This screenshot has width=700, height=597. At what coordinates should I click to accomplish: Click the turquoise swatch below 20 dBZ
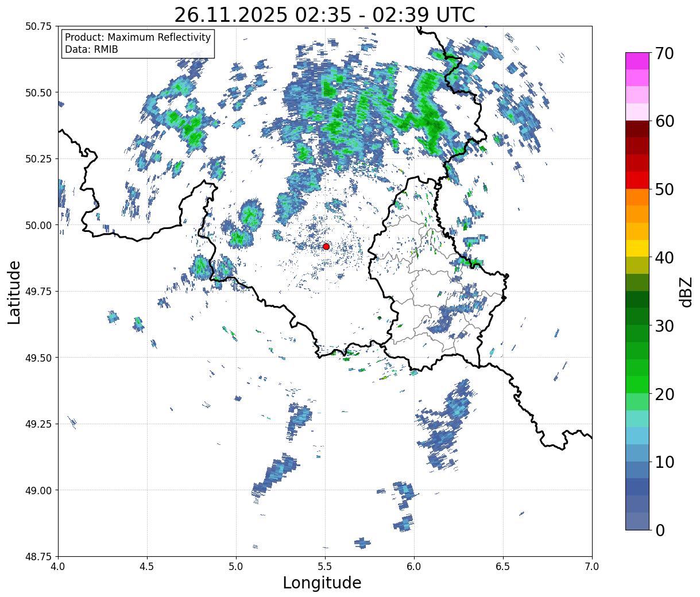click(637, 418)
